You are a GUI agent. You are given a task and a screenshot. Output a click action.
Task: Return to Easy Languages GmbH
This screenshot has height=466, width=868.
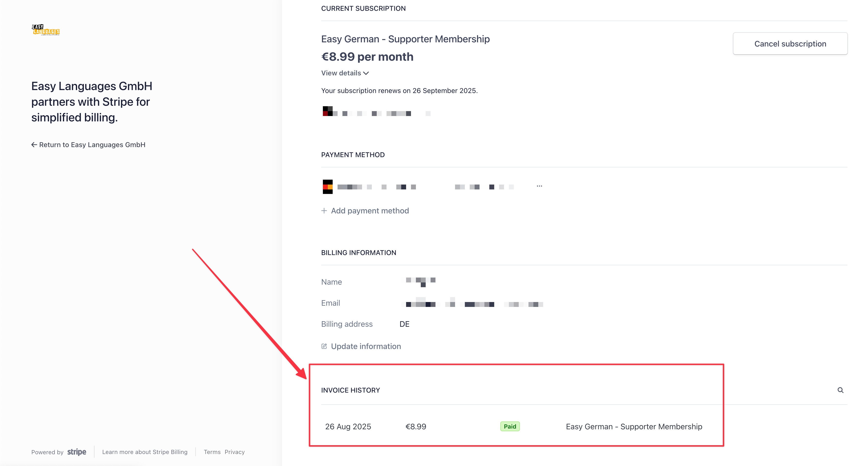88,145
